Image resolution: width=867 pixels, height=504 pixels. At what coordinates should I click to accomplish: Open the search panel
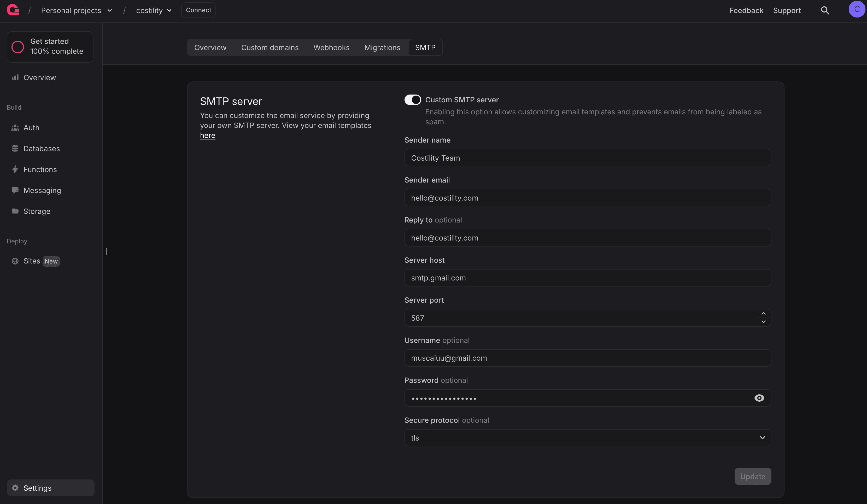[x=825, y=10]
